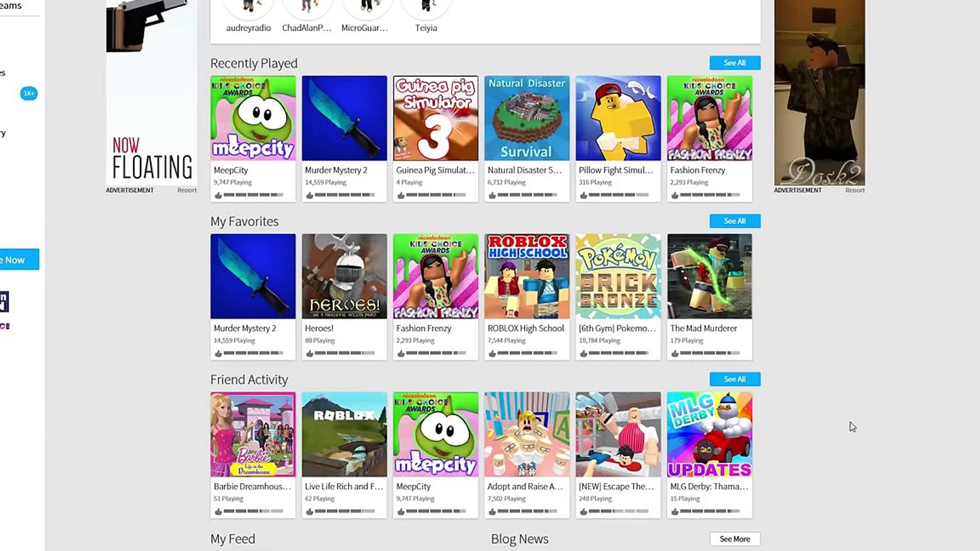Open MeepCity in Recently Played
The image size is (980, 551).
[253, 118]
